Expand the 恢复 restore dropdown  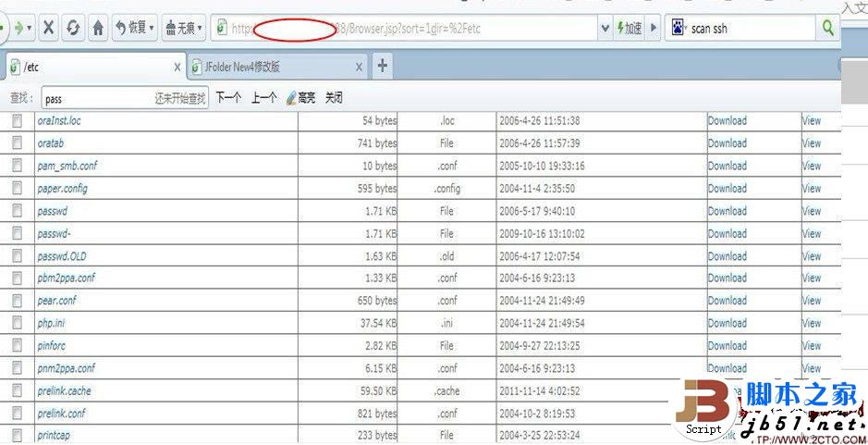[x=135, y=29]
